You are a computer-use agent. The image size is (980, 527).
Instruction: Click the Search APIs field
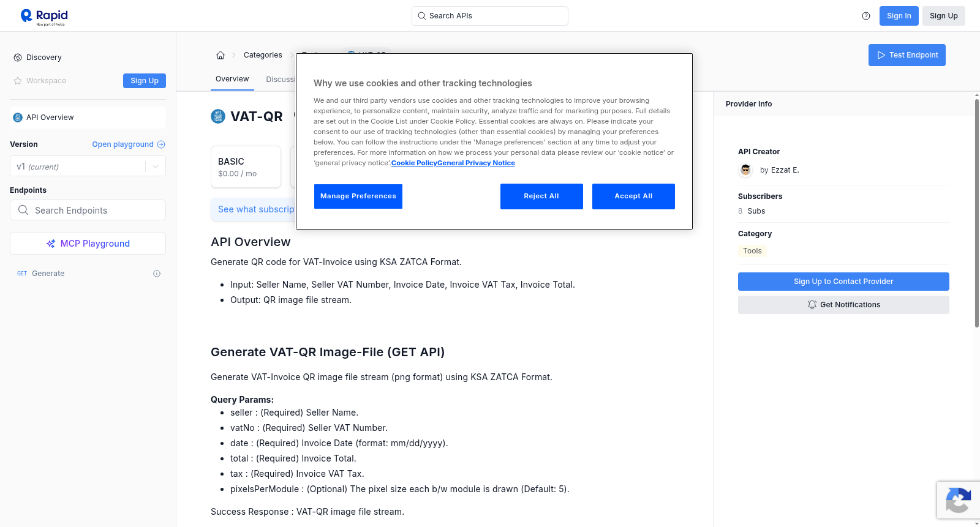[490, 16]
